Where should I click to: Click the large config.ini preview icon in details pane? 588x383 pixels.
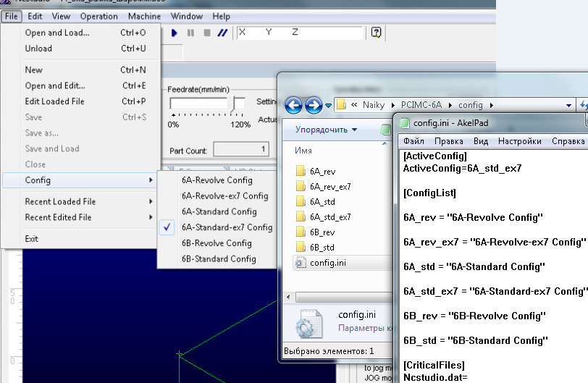point(309,324)
